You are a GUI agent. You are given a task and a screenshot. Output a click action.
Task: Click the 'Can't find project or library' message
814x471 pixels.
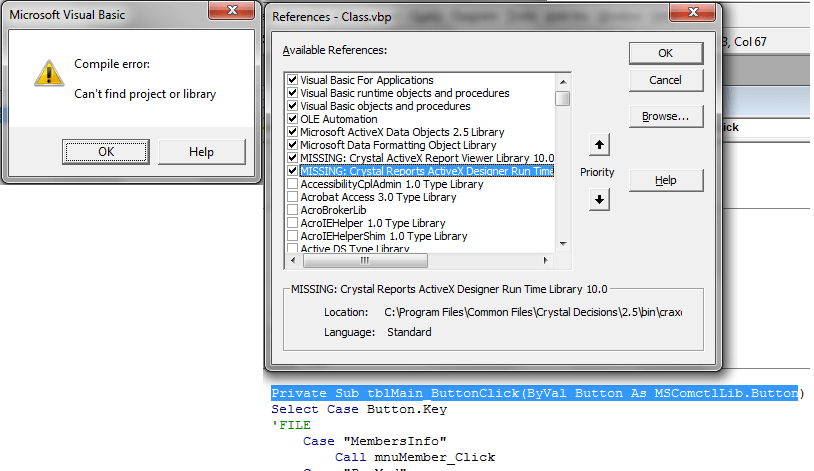pos(145,94)
